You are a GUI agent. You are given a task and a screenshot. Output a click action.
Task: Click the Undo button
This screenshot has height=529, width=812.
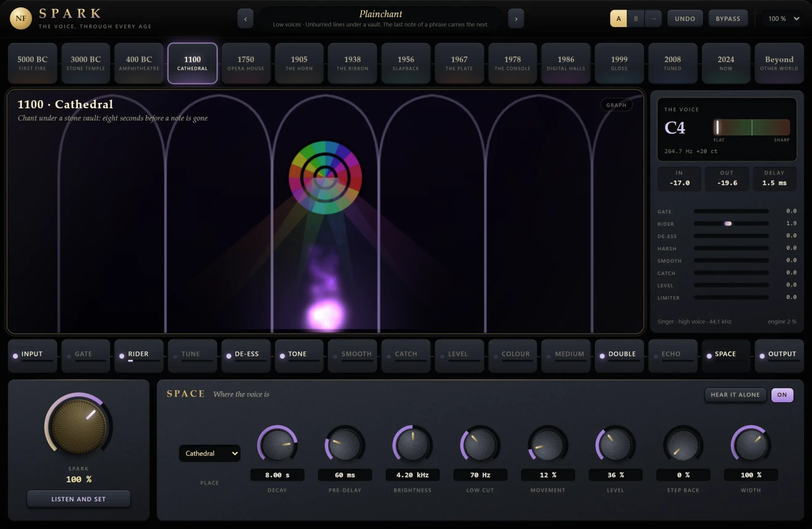[685, 19]
